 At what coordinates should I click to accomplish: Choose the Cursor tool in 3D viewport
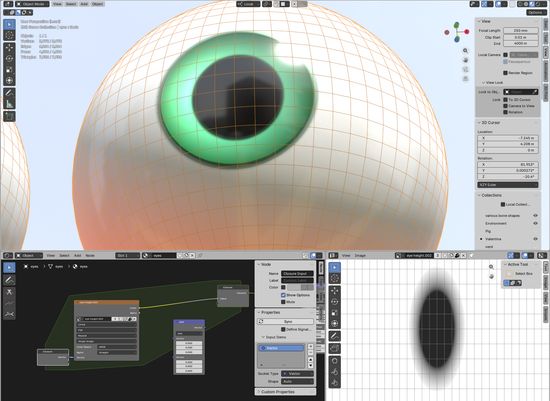9,35
